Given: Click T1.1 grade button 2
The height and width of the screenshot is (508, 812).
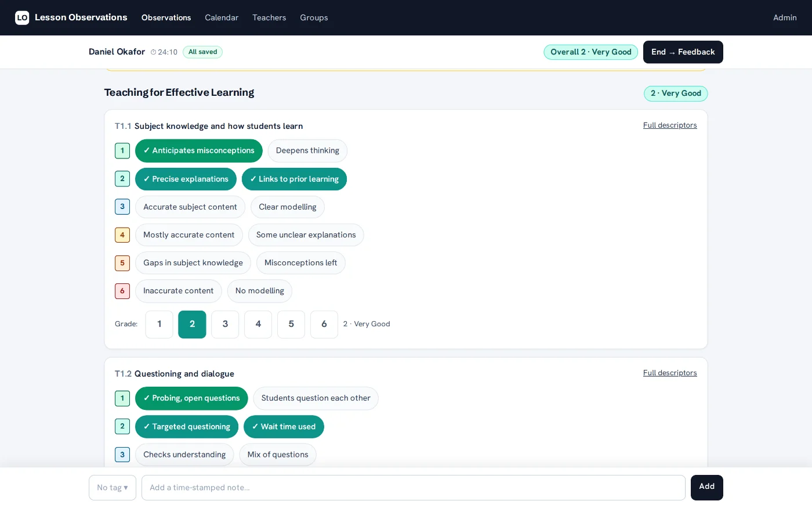Looking at the screenshot, I should pyautogui.click(x=192, y=325).
